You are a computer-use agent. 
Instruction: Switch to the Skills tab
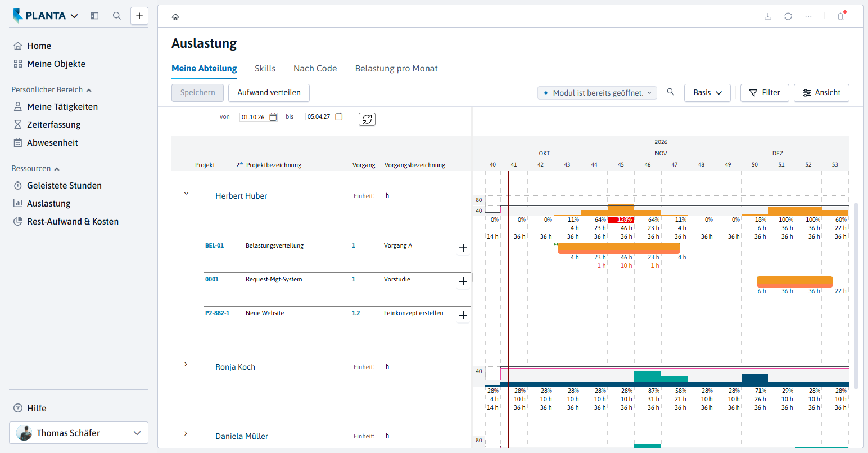pyautogui.click(x=265, y=69)
